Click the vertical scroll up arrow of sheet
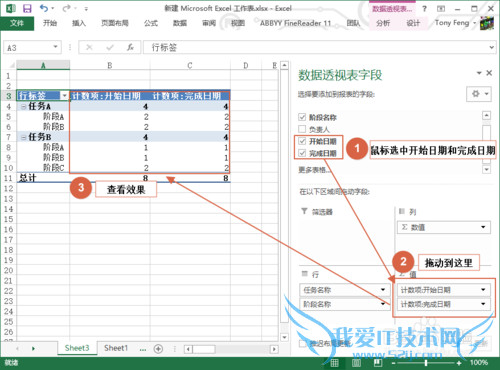Viewport: 500px width, 370px height. click(x=284, y=65)
